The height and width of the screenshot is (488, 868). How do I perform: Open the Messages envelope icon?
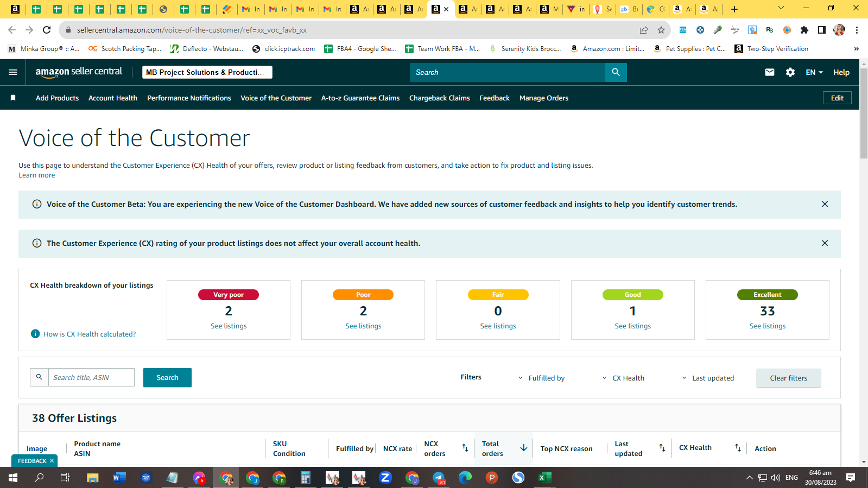(770, 72)
